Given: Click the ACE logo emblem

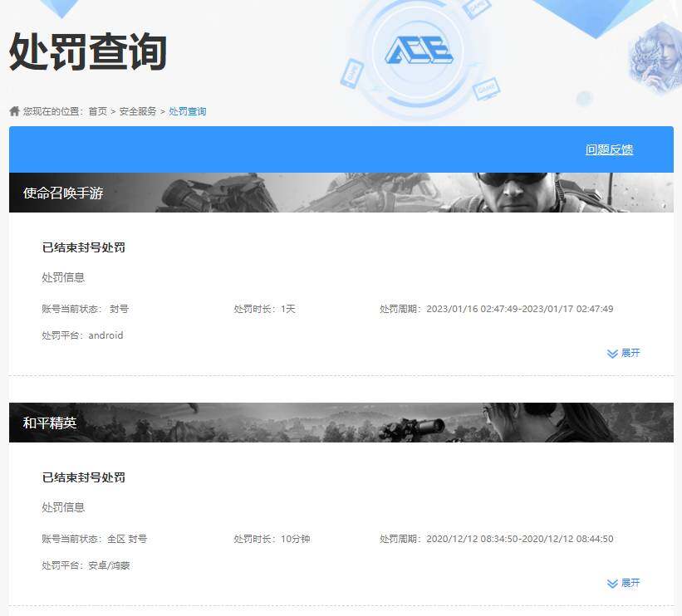Looking at the screenshot, I should click(419, 51).
